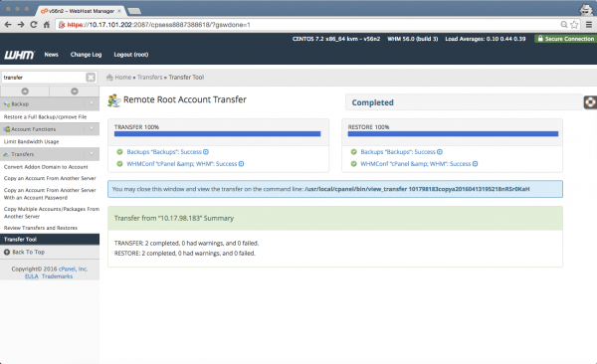Click the RESTORE: 2 completed summary line
Image resolution: width=597 pixels, height=364 pixels.
[x=185, y=254]
